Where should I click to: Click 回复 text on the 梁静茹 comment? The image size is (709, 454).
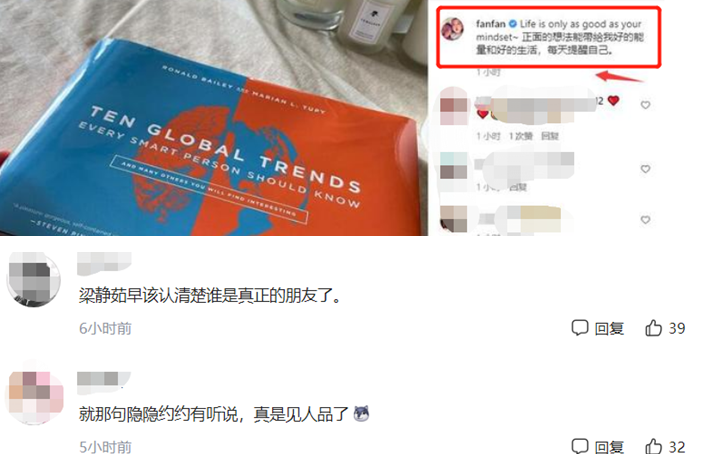609,328
